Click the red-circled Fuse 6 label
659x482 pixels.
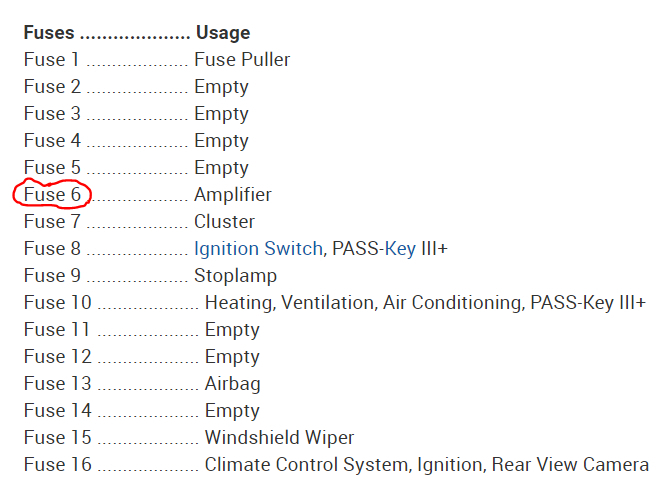pos(52,195)
